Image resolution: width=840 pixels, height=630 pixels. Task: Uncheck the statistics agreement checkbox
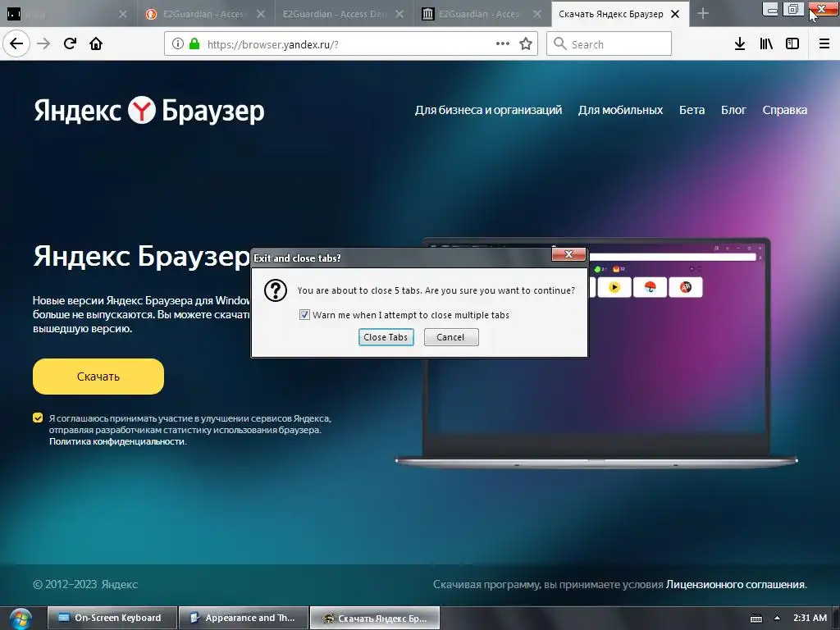click(x=38, y=418)
